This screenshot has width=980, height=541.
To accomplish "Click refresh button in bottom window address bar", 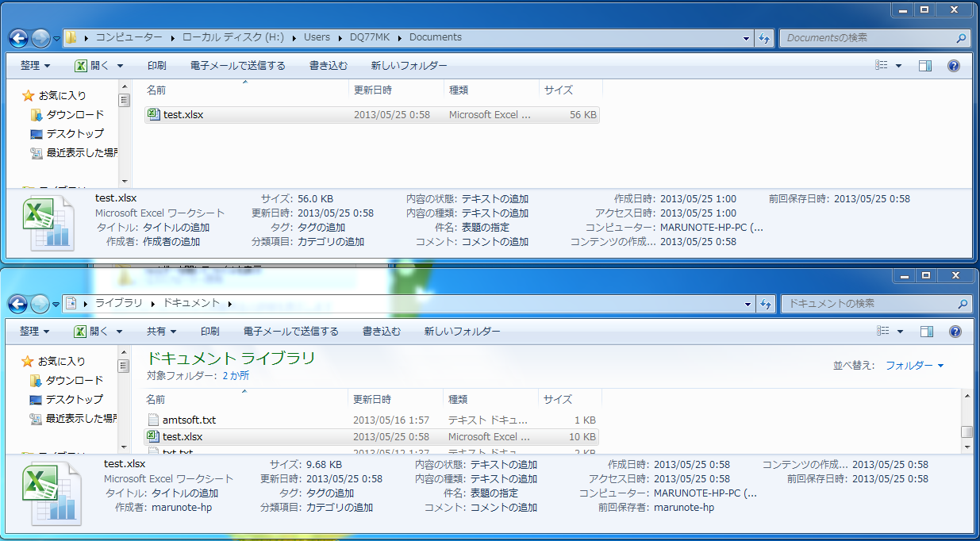I will pos(764,304).
